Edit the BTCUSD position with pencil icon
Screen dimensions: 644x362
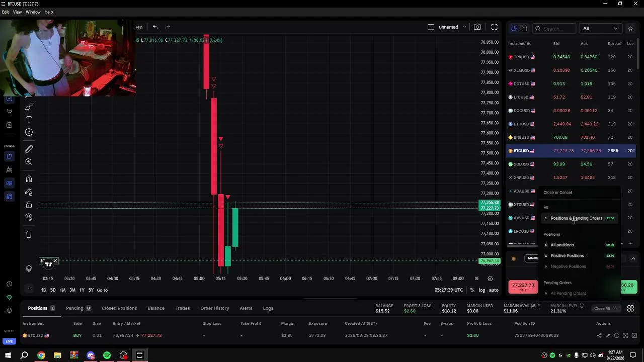[x=608, y=335]
